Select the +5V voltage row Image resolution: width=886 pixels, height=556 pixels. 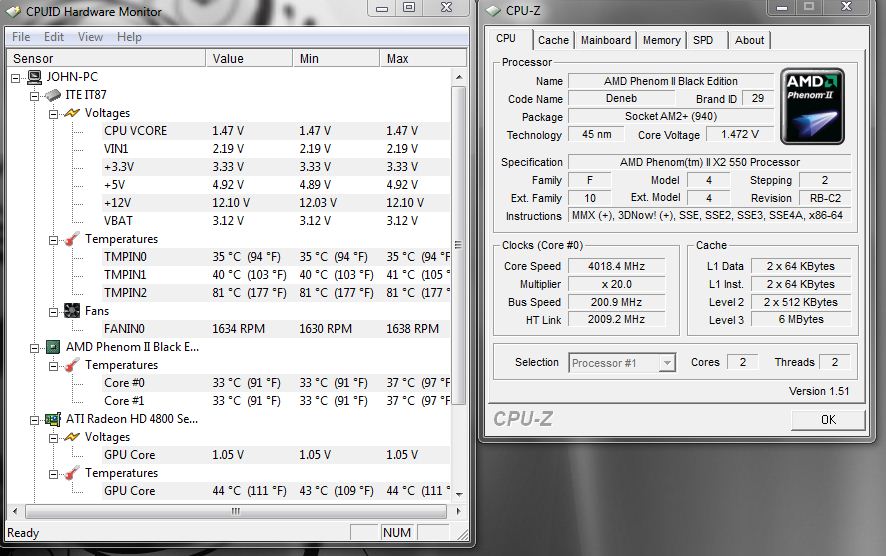pyautogui.click(x=275, y=185)
